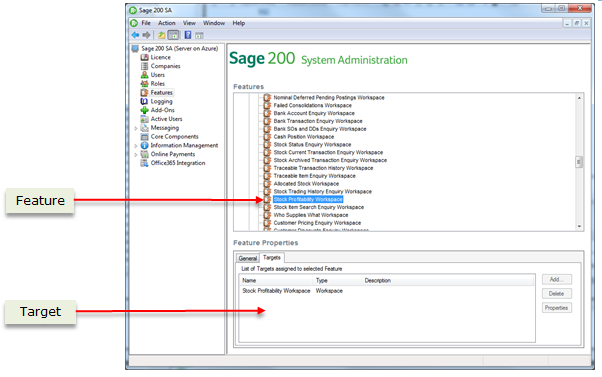Click the Add... button
The image size is (602, 377).
pyautogui.click(x=557, y=279)
